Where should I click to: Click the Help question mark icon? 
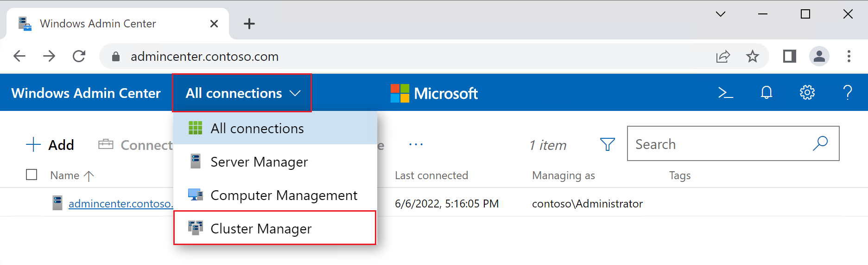tap(848, 93)
